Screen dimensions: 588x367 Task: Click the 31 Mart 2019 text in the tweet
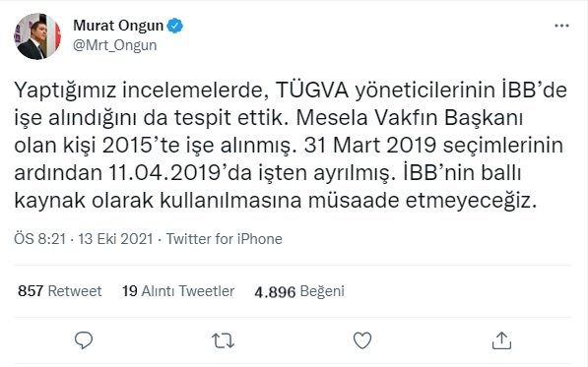coord(369,146)
